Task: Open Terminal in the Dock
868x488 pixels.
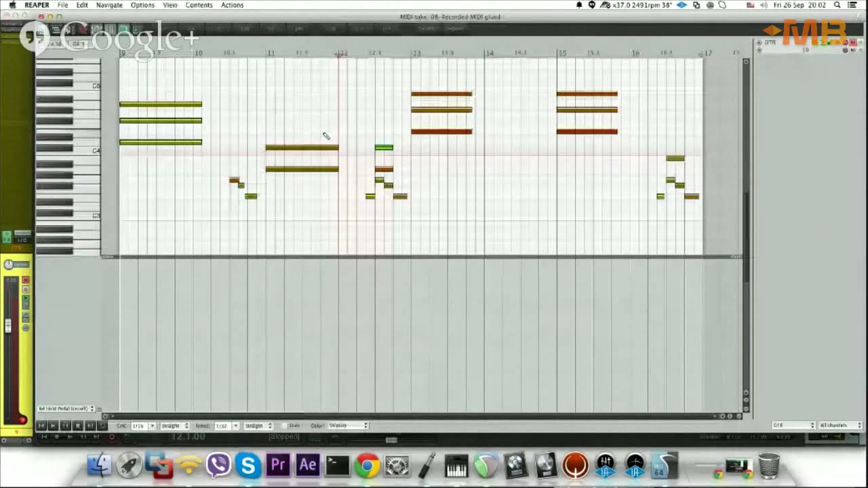Action: (338, 466)
